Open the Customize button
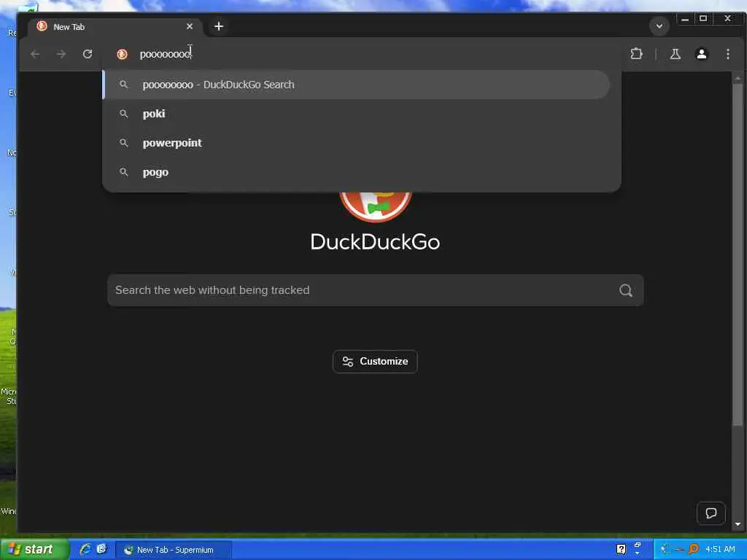 (x=375, y=362)
